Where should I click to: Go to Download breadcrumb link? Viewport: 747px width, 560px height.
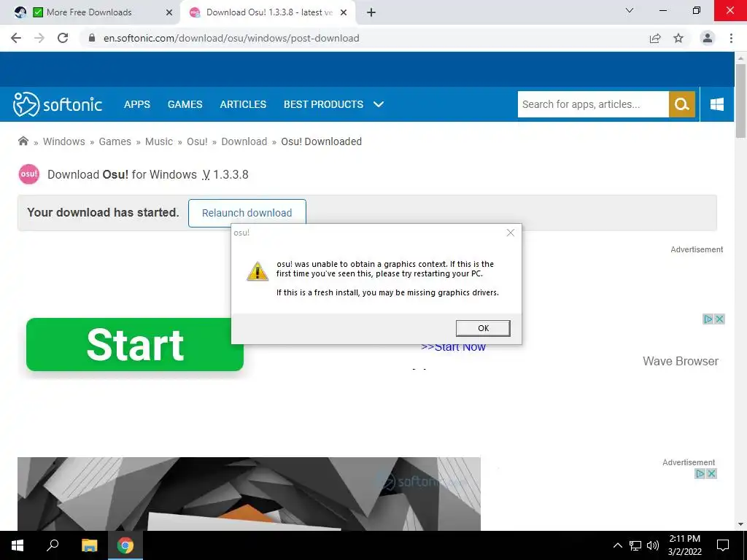pyautogui.click(x=244, y=141)
